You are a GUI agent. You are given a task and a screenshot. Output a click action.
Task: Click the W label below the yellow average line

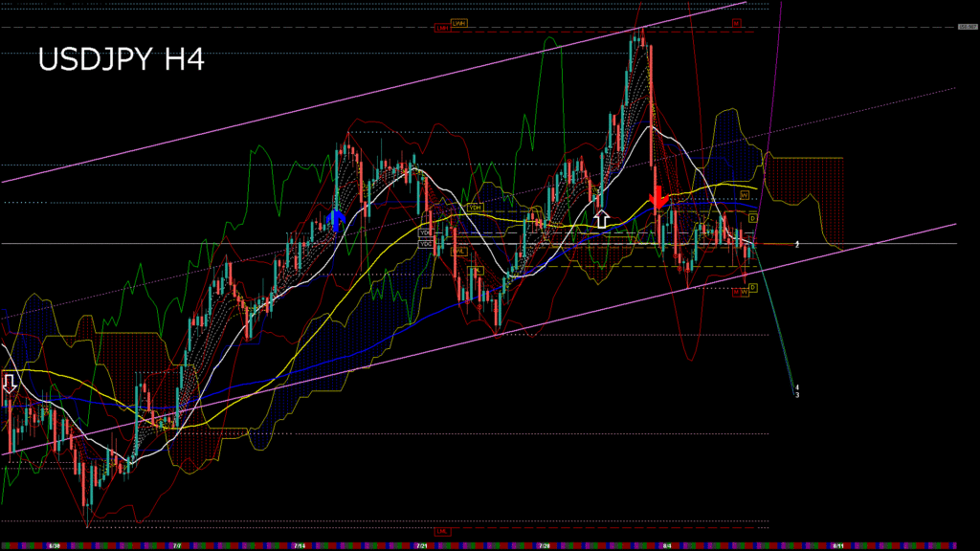(744, 195)
